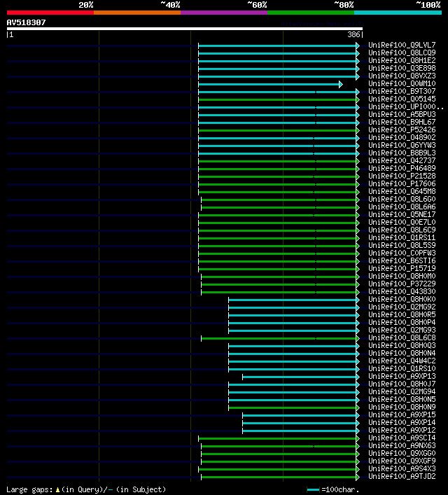The width and height of the screenshot is (448, 495).
Task: Select label UniRef100_P17606
Action: [402, 183]
